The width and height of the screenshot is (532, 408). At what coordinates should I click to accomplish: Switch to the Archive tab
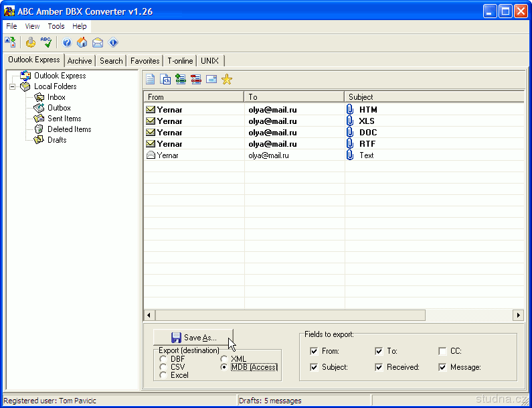click(80, 61)
